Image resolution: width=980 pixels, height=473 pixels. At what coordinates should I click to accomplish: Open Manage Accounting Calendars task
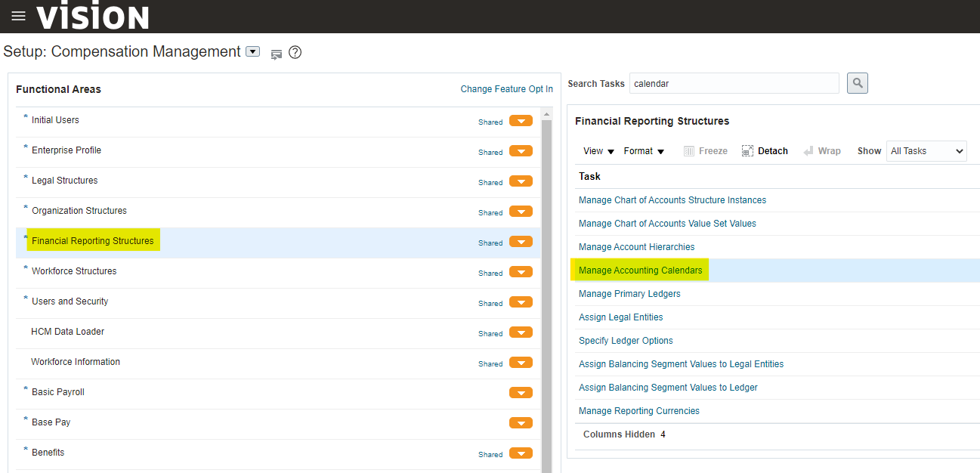tap(640, 271)
